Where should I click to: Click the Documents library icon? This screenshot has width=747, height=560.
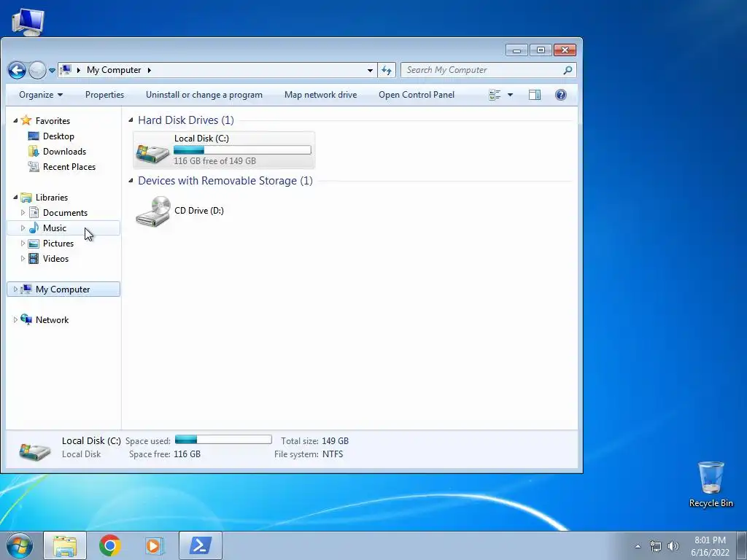pyautogui.click(x=34, y=212)
